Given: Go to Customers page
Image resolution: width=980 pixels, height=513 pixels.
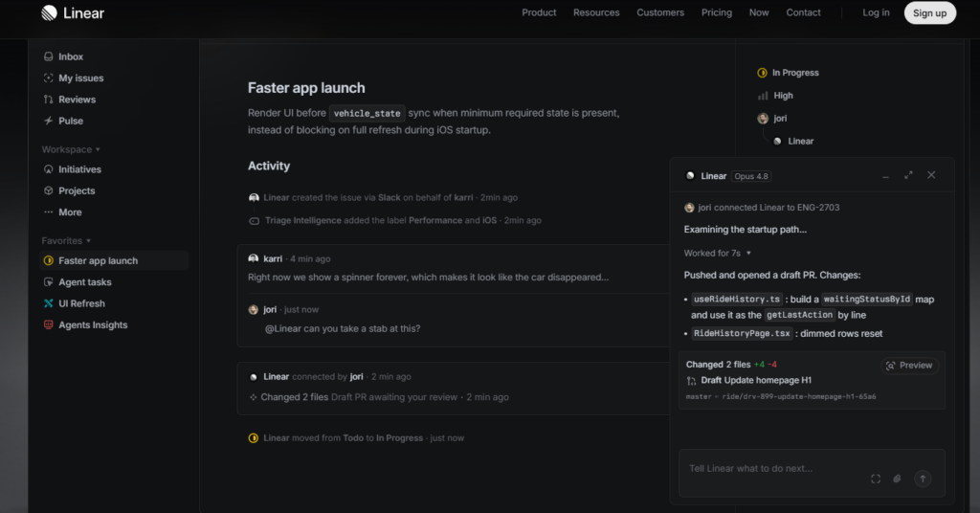Looking at the screenshot, I should coord(660,12).
